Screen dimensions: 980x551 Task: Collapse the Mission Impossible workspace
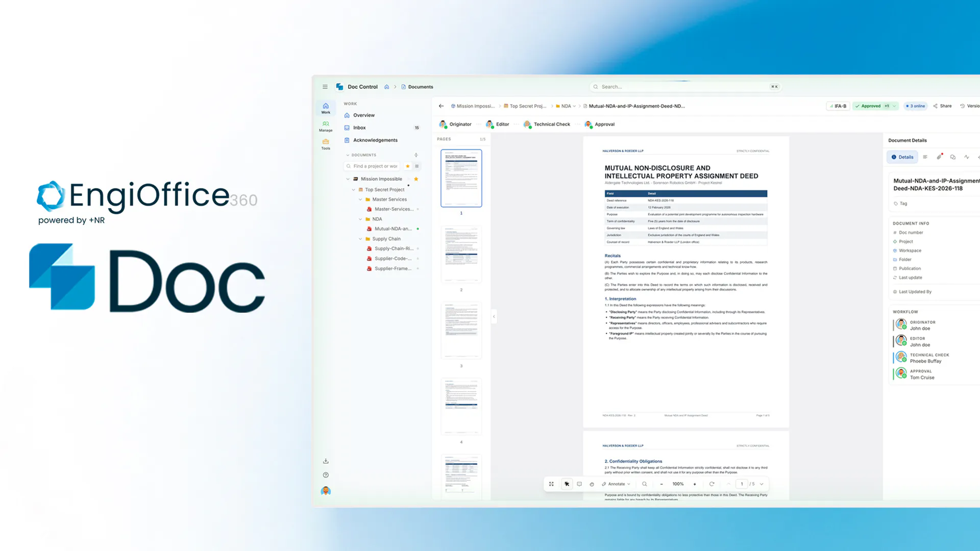pyautogui.click(x=348, y=179)
